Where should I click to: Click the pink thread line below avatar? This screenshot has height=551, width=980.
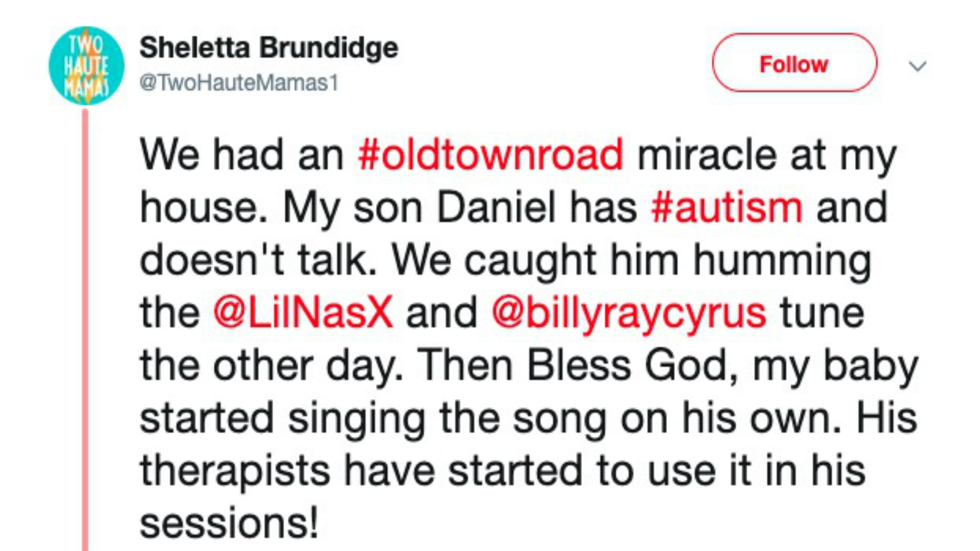click(85, 331)
